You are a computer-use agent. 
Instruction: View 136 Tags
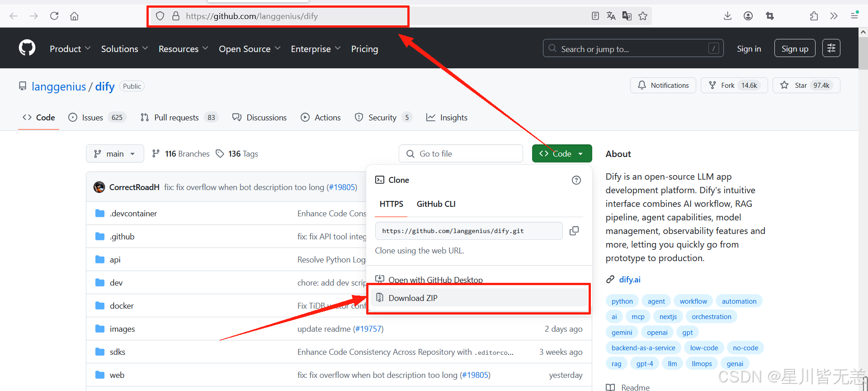(237, 153)
